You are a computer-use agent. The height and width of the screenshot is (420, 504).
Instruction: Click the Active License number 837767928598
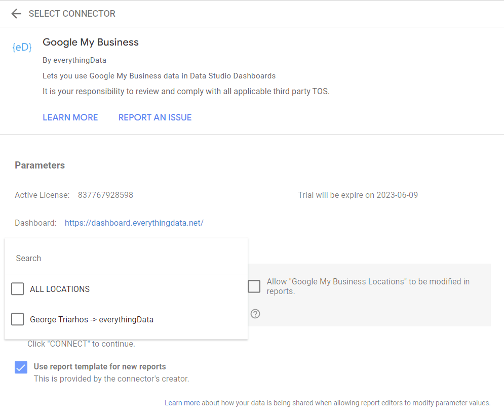click(x=105, y=195)
